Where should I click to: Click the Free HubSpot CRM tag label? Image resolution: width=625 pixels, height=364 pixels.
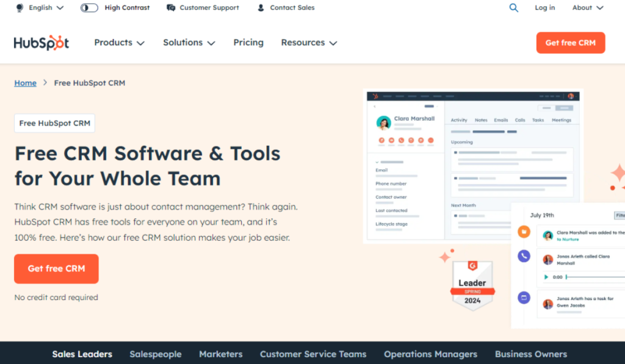(54, 123)
